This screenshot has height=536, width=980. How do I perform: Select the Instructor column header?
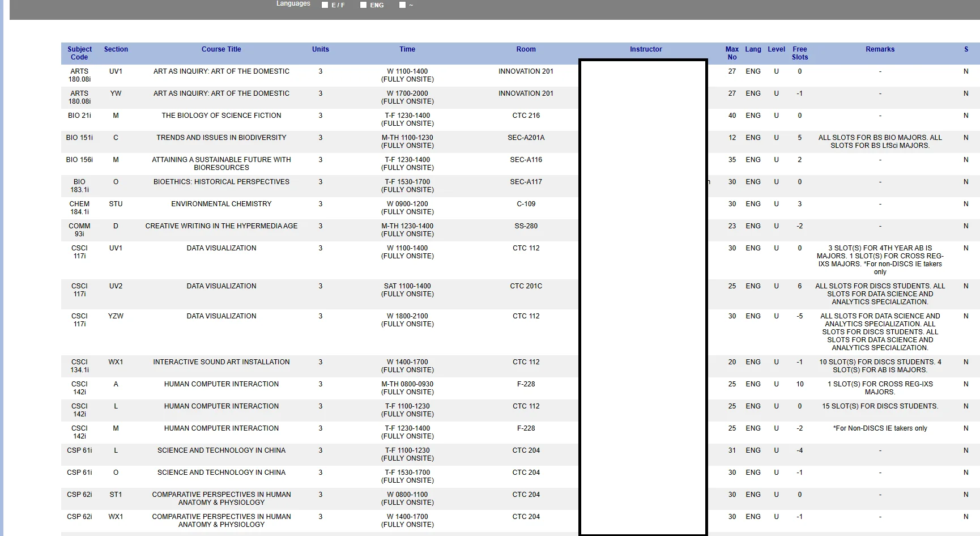coord(646,49)
